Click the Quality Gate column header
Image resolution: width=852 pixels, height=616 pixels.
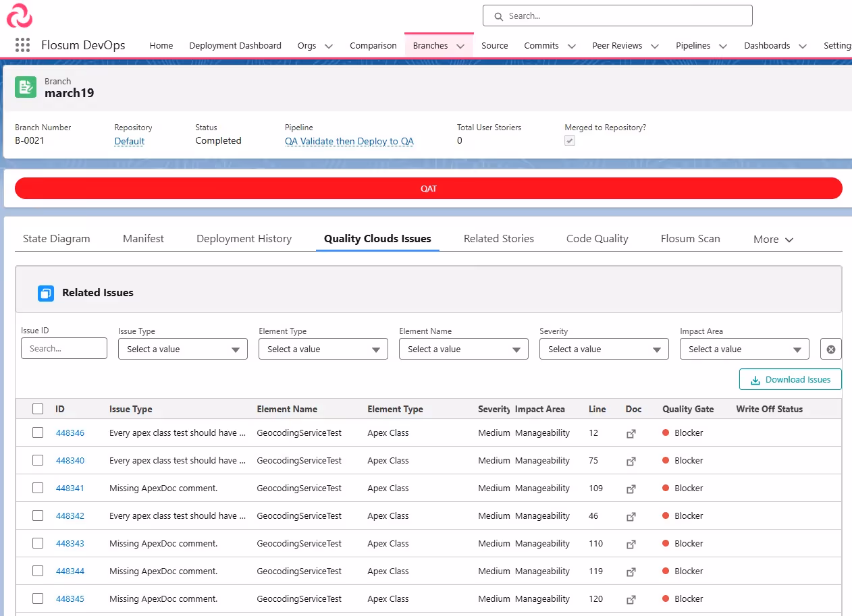(688, 409)
